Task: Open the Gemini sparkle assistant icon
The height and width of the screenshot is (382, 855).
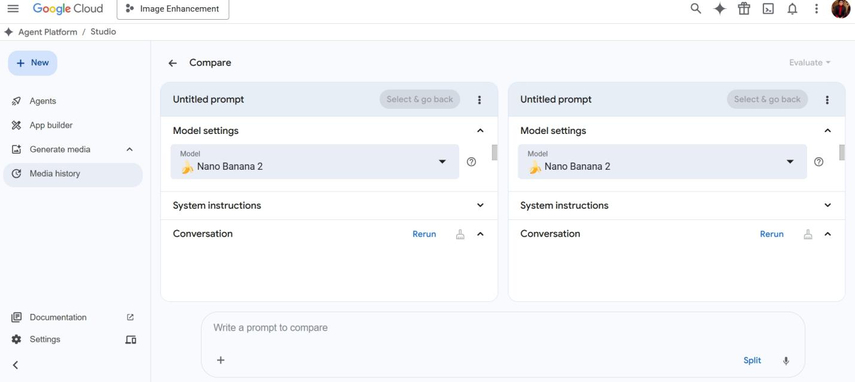Action: (720, 9)
